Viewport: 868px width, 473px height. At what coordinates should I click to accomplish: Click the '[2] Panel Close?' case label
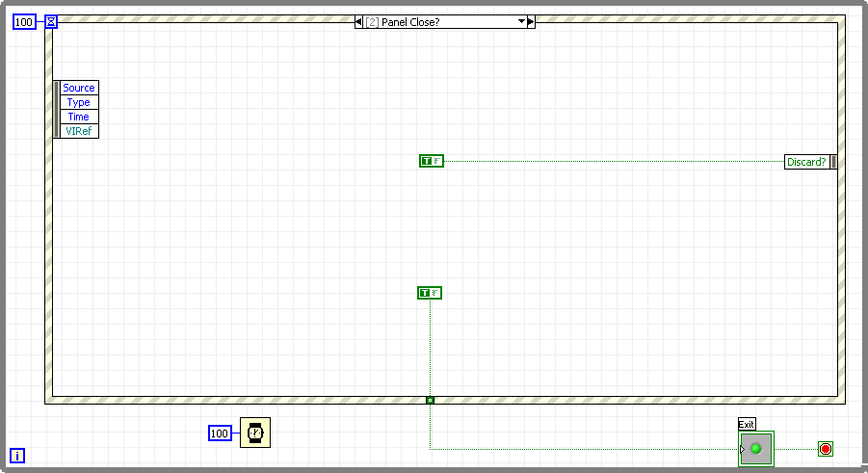(403, 22)
